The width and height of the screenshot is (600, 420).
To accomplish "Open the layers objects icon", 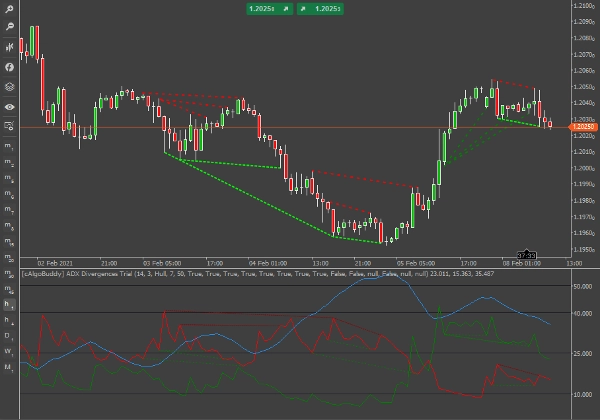I will [x=9, y=86].
